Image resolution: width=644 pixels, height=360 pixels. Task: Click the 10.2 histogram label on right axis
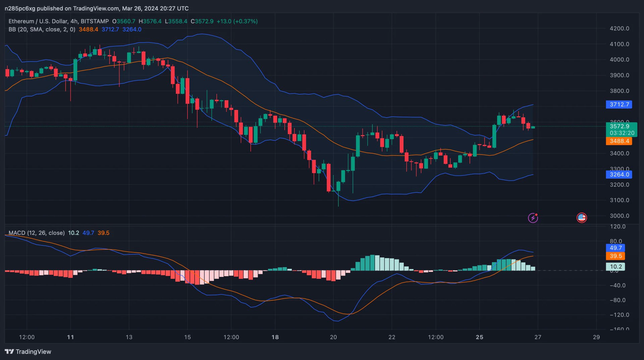[615, 267]
